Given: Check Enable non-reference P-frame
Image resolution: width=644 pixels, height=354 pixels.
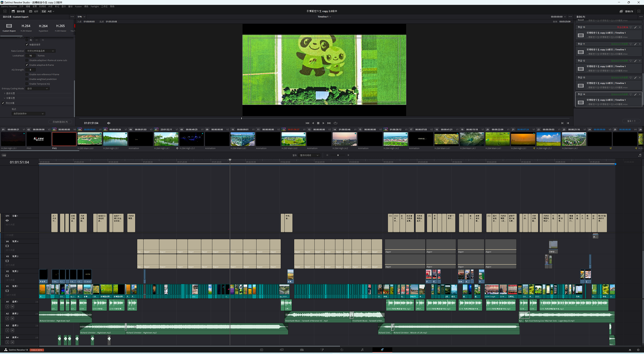Looking at the screenshot, I should click(27, 74).
